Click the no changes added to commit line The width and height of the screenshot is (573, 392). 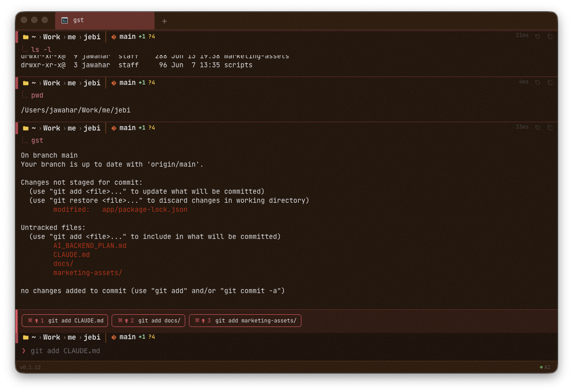click(x=153, y=291)
